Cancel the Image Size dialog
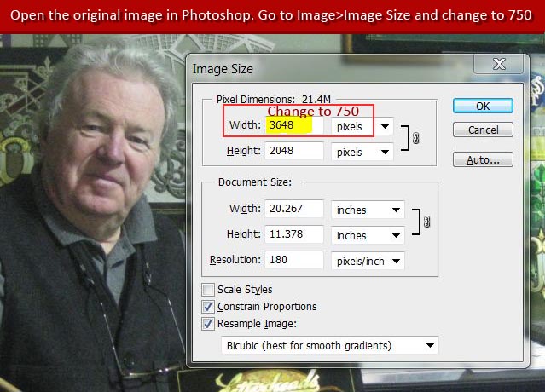The height and width of the screenshot is (392, 545). pyautogui.click(x=483, y=130)
